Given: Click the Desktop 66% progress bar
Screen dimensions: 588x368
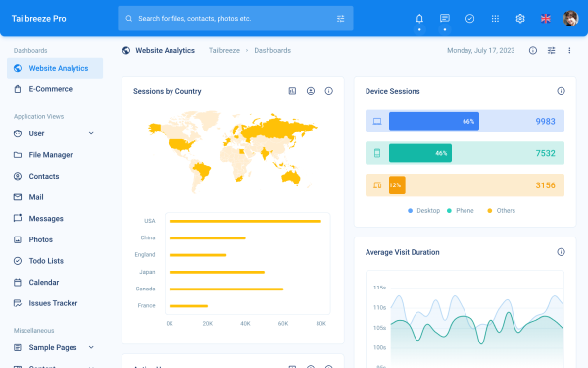Looking at the screenshot, I should coord(434,121).
